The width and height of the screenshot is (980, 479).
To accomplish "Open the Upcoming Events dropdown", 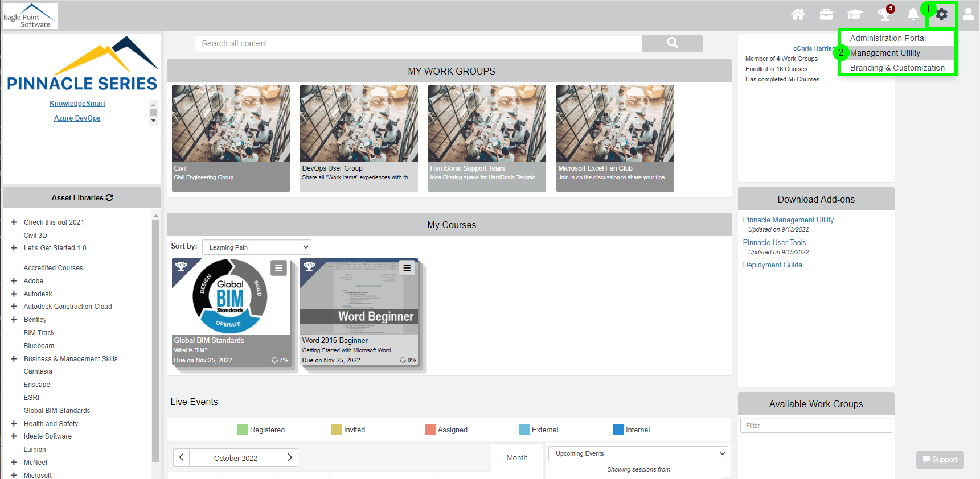I will tap(638, 453).
